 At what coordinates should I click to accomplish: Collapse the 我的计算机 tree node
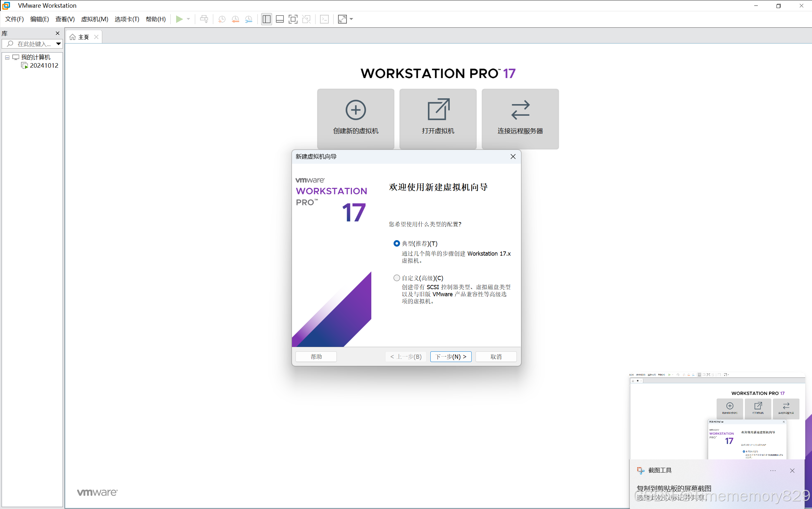coord(7,57)
